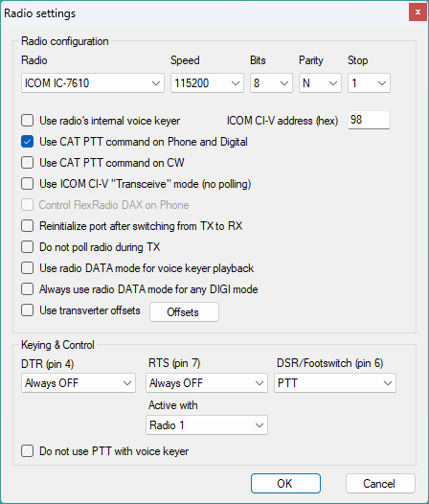The width and height of the screenshot is (429, 504).
Task: Open the Radio model dropdown
Action: pos(93,83)
